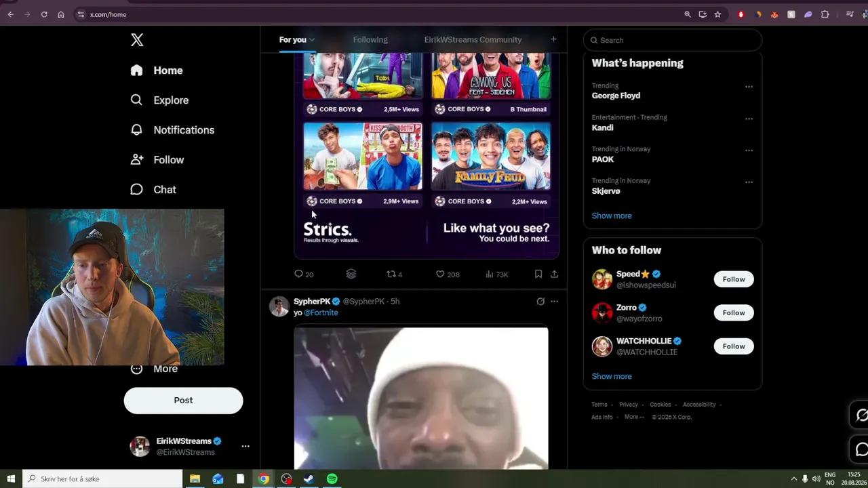The image size is (868, 488).
Task: Open the browser media controls icon
Action: click(850, 14)
